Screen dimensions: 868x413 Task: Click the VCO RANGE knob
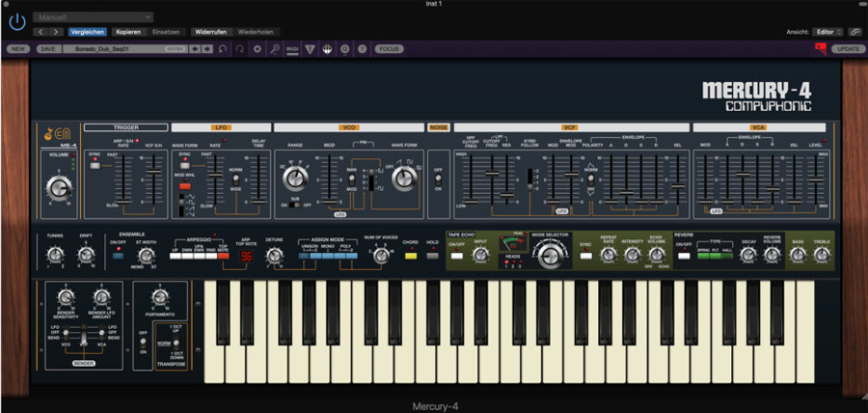296,179
